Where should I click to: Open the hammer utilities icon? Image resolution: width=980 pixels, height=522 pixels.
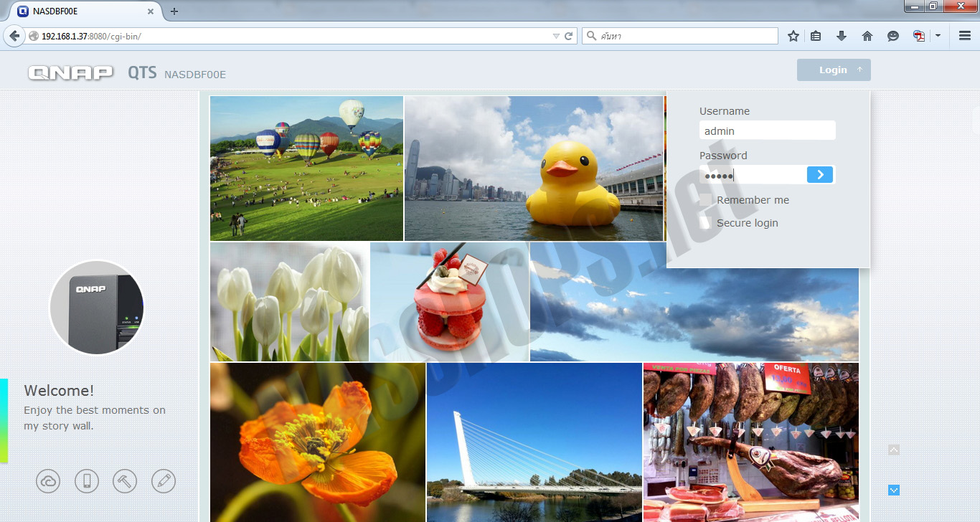[x=125, y=481]
